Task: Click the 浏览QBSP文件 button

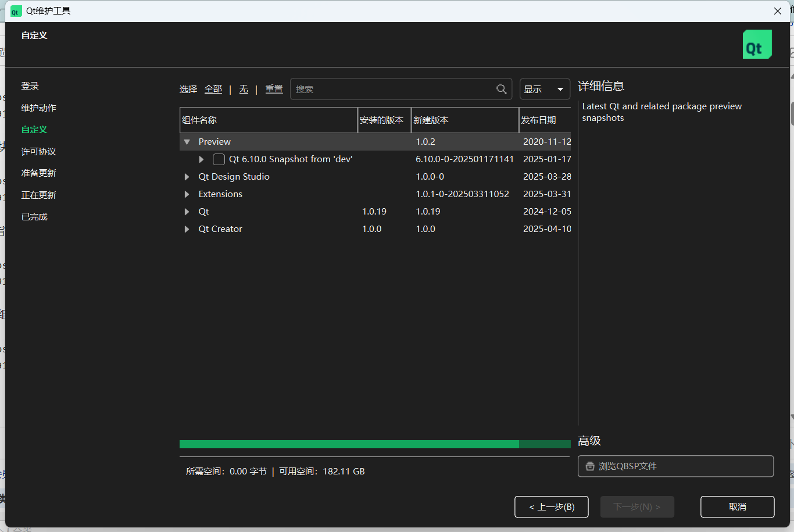Action: pyautogui.click(x=676, y=466)
